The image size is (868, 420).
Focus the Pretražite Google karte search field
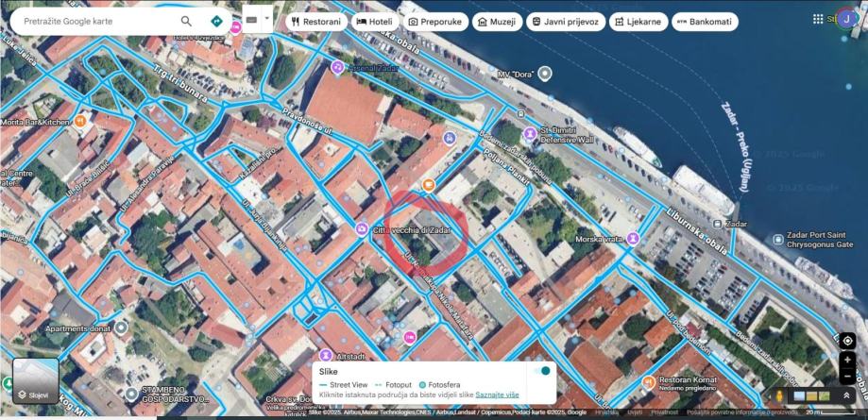point(99,22)
